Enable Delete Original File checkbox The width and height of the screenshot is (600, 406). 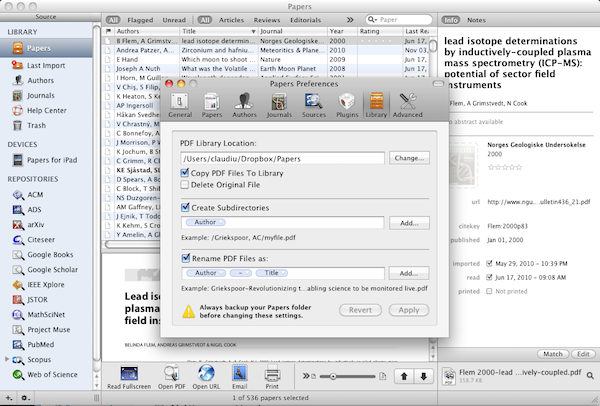click(x=185, y=184)
